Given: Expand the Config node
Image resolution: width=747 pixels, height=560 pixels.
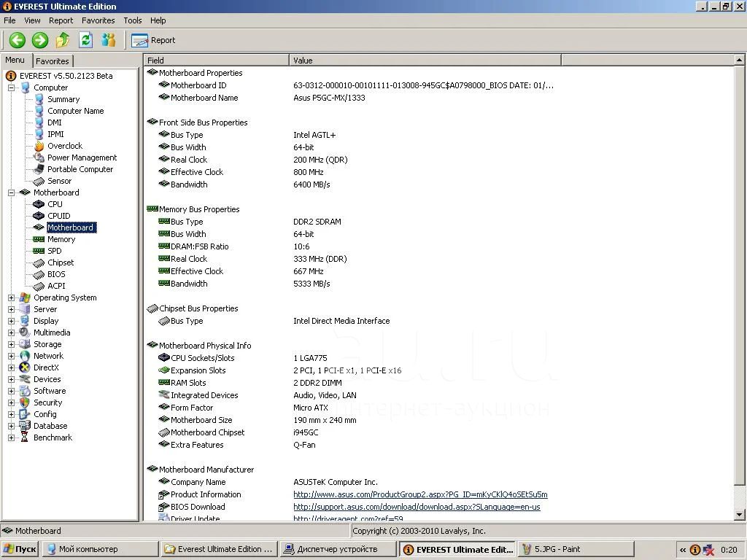Looking at the screenshot, I should [x=11, y=414].
